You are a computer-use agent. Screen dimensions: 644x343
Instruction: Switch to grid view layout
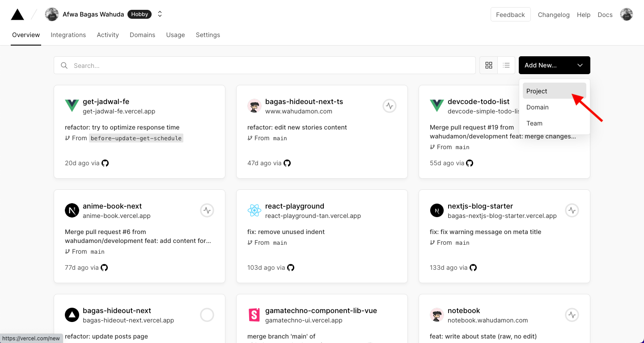489,65
